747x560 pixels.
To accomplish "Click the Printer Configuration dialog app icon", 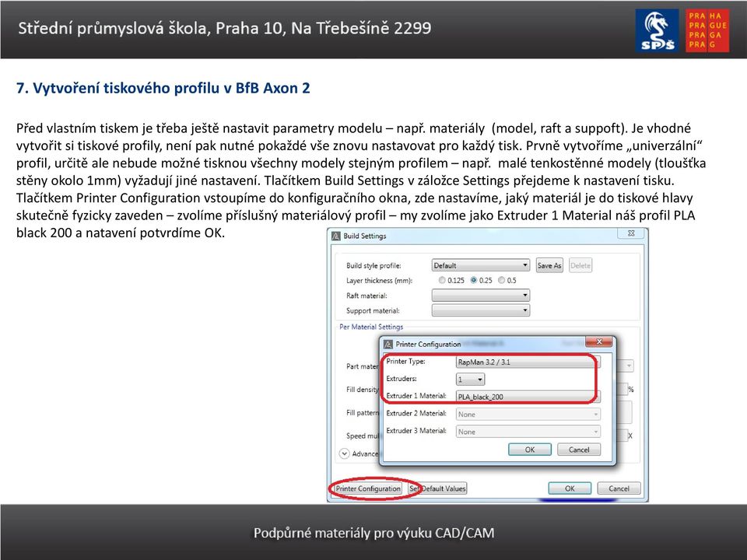I will click(x=388, y=344).
